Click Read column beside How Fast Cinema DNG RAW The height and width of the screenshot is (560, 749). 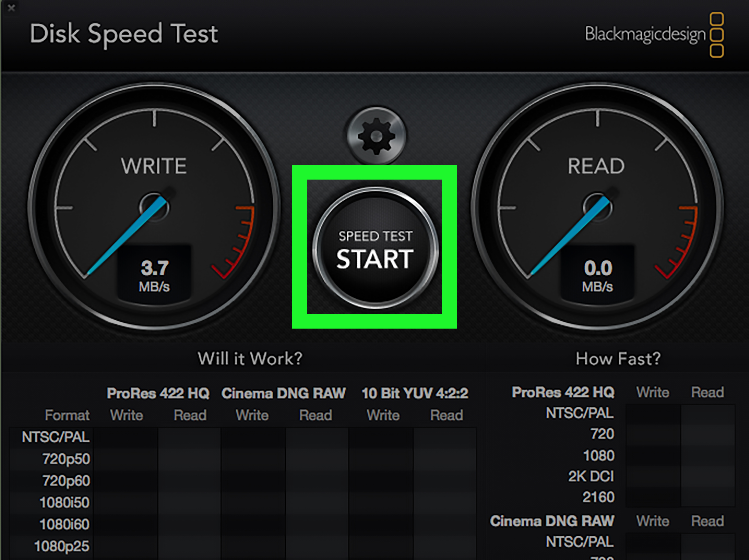(x=708, y=521)
